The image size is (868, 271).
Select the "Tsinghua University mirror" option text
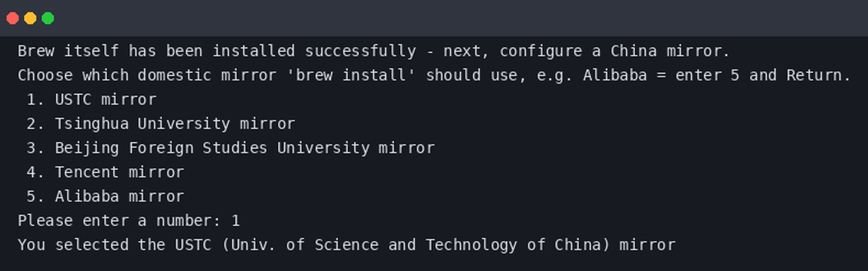click(x=175, y=123)
